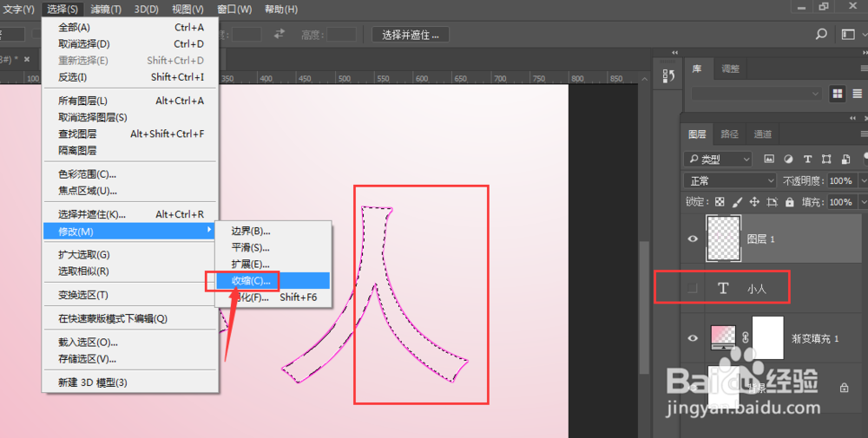Choose 载入选区(O)... menu item
This screenshot has width=868, height=438.
[x=131, y=343]
